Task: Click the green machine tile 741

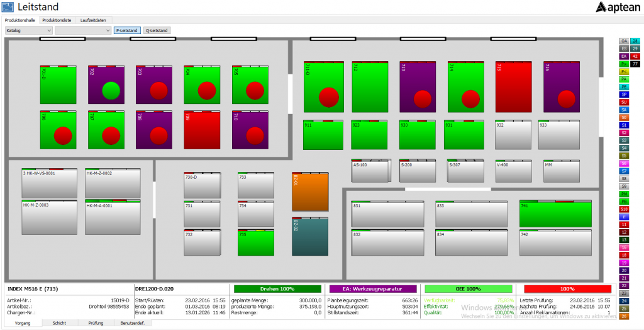Action: click(x=555, y=214)
